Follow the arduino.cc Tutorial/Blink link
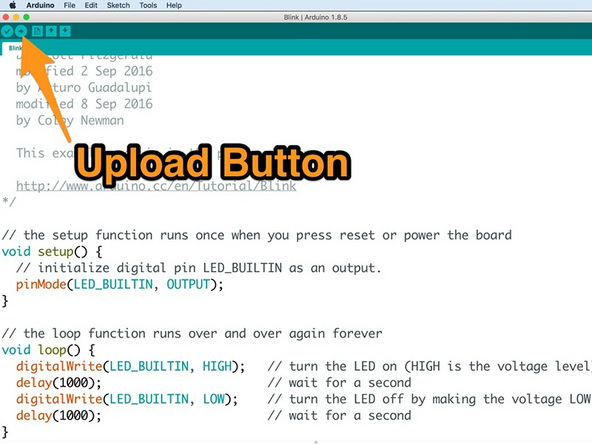Image resolution: width=592 pixels, height=444 pixels. (x=156, y=186)
